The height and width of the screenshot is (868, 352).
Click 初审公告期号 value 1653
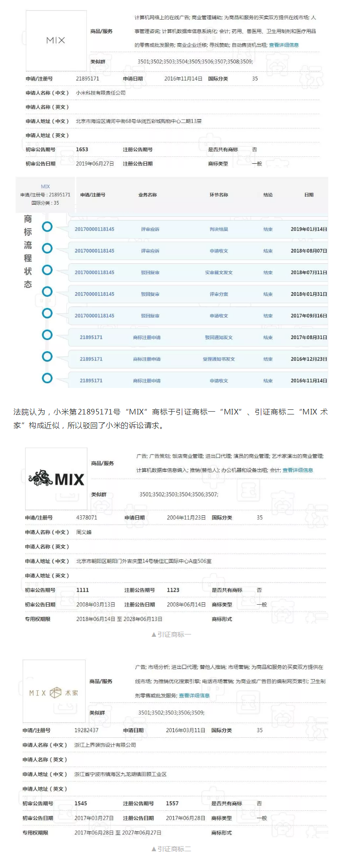pos(82,150)
